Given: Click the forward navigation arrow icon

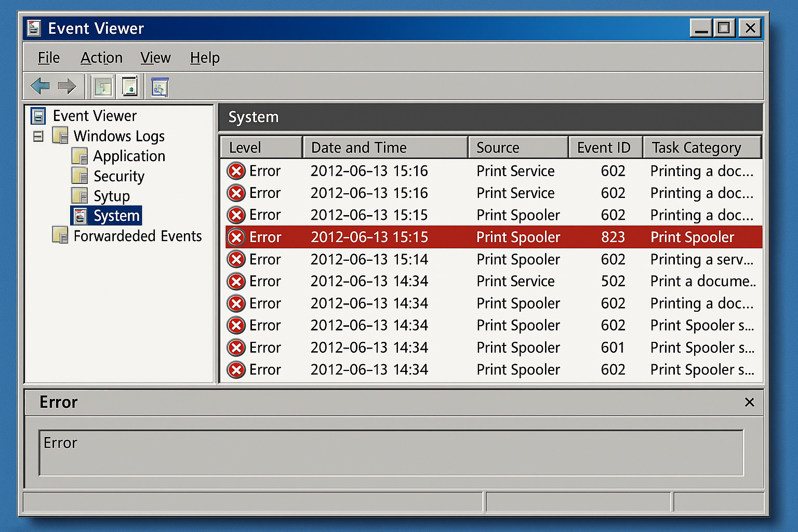Looking at the screenshot, I should (x=68, y=86).
